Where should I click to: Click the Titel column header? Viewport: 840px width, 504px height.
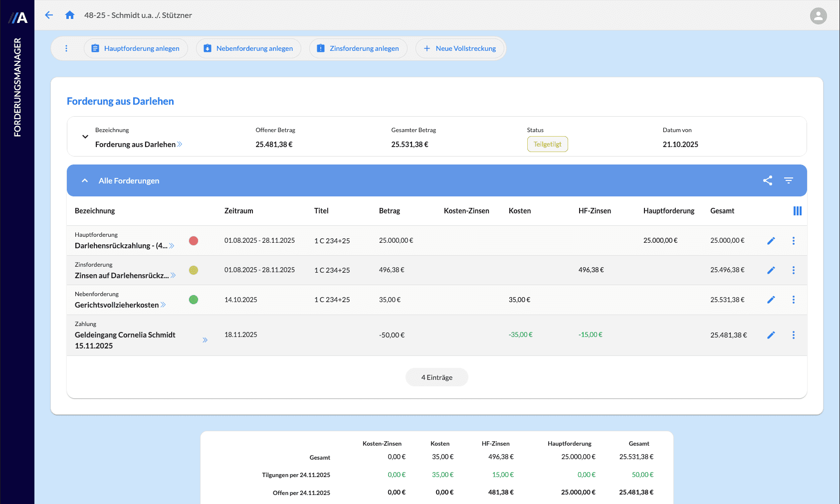coord(321,211)
